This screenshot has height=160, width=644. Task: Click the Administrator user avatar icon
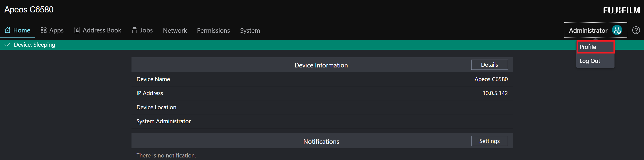[x=617, y=30]
